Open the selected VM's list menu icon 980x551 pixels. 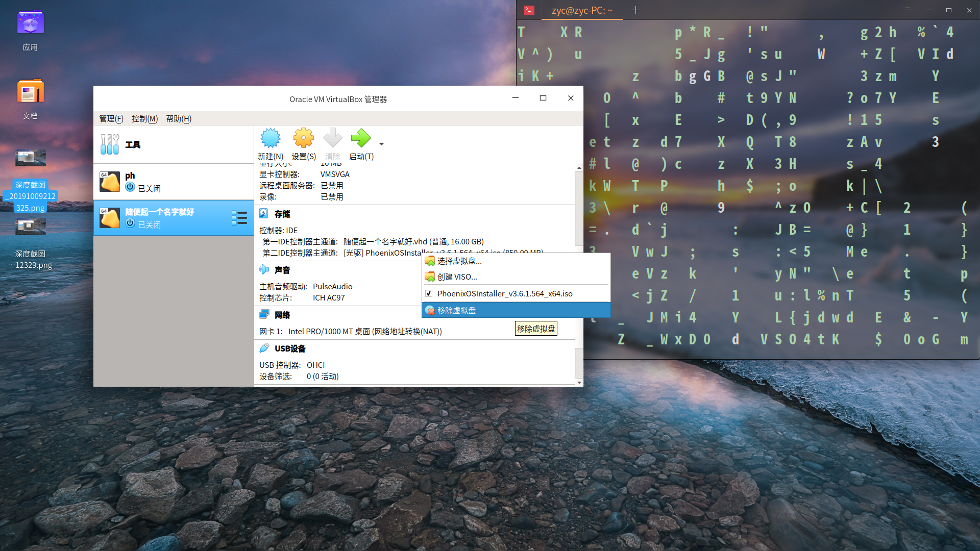239,218
